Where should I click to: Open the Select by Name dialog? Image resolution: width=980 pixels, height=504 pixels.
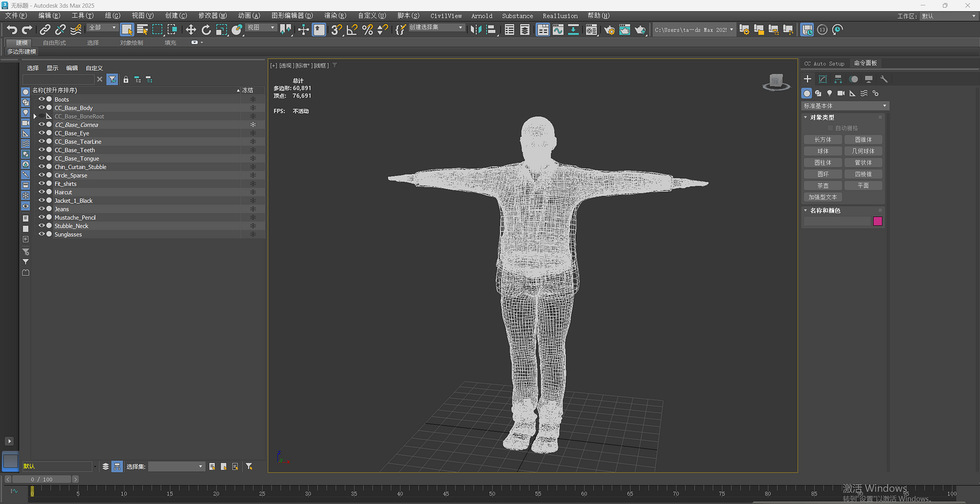(142, 29)
